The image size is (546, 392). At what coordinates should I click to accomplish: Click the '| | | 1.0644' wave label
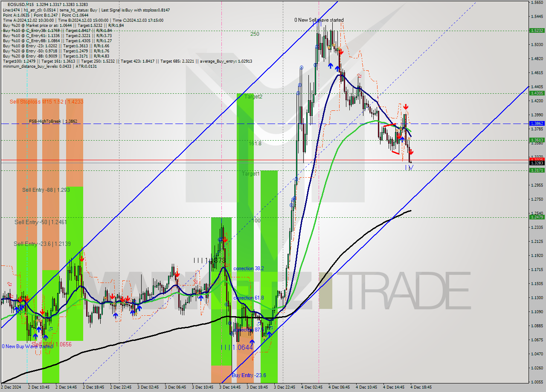237,347
